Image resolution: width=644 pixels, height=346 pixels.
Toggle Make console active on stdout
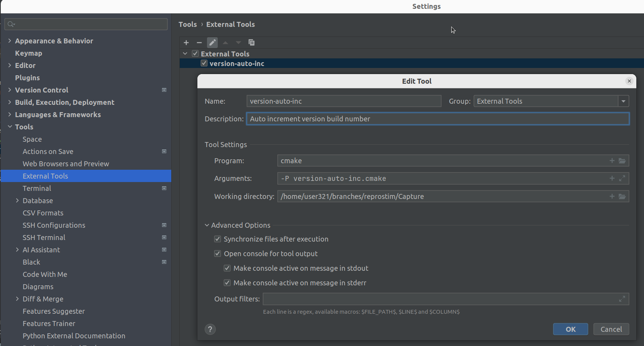pyautogui.click(x=227, y=268)
